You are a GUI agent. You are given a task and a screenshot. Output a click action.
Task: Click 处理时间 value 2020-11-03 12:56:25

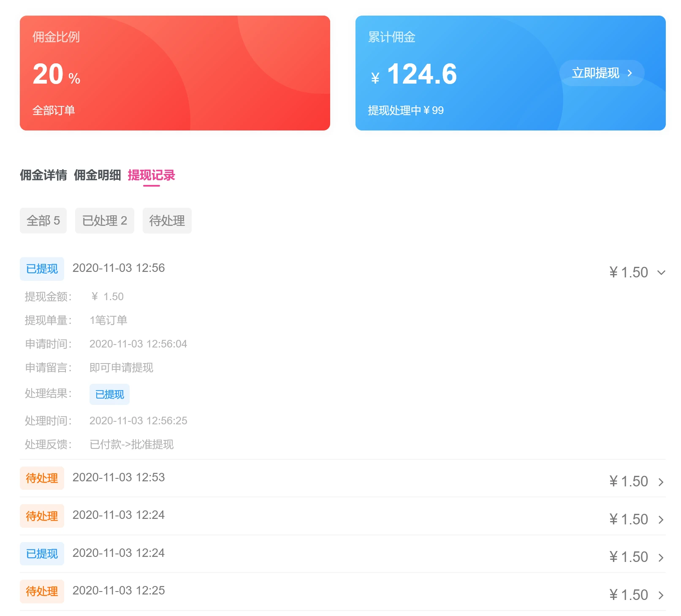click(138, 421)
